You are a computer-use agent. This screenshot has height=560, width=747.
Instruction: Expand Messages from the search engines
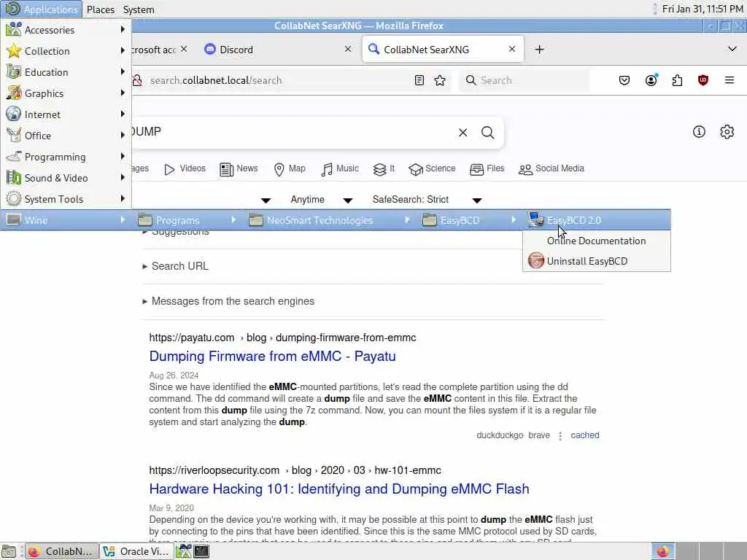coord(228,301)
